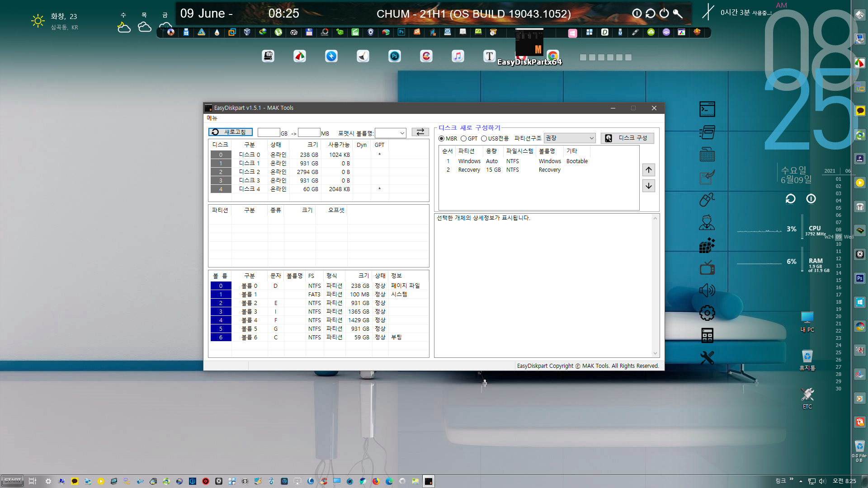Open the yellow KakaoTalk icon on taskbar
868x488 pixels.
75,481
